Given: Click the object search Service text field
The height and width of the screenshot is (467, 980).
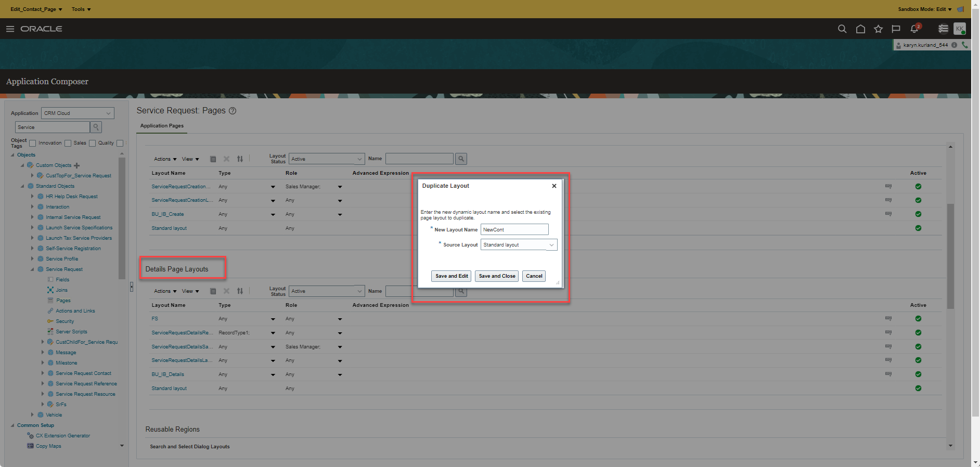Looking at the screenshot, I should (52, 127).
